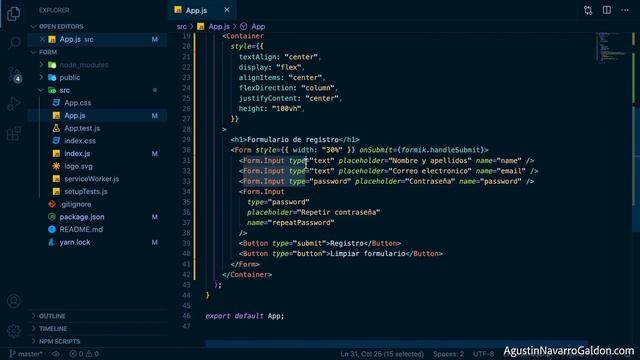Expand the Timeline panel
Screen dimensions: 640x360
(98, 329)
